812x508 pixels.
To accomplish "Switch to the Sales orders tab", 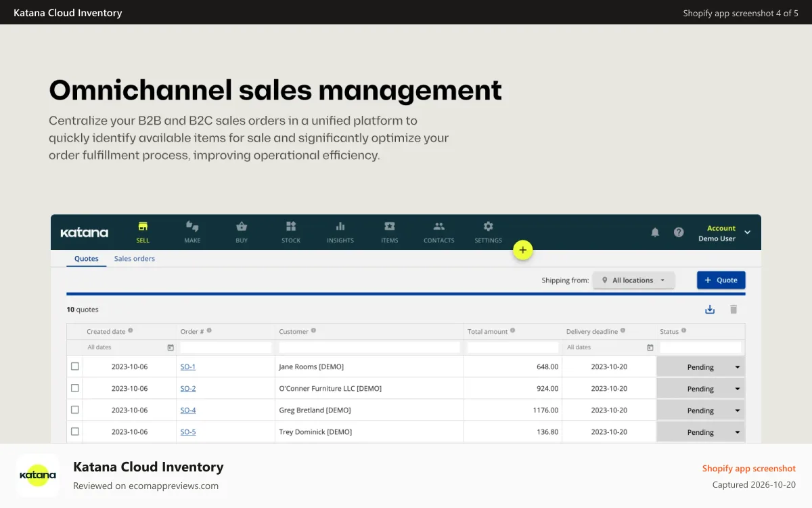I will tap(135, 259).
